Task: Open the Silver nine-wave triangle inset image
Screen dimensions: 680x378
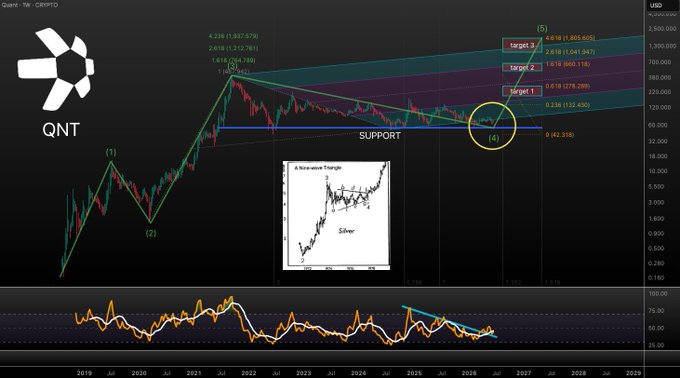Action: [337, 215]
